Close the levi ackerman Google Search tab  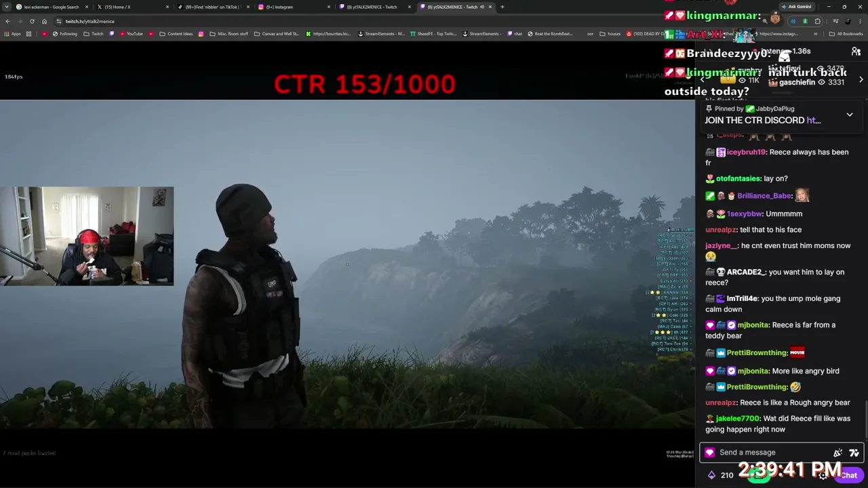[x=87, y=7]
